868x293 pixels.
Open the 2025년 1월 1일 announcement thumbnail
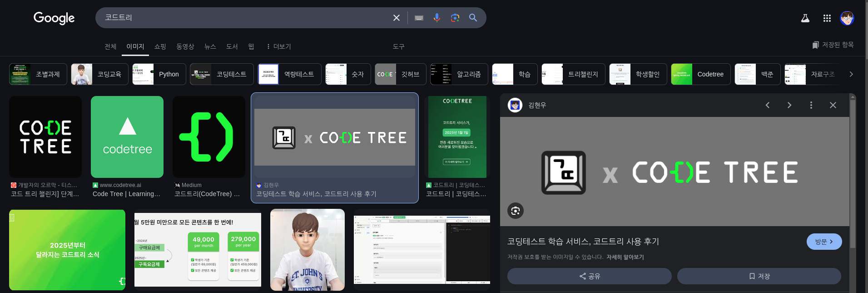click(457, 137)
